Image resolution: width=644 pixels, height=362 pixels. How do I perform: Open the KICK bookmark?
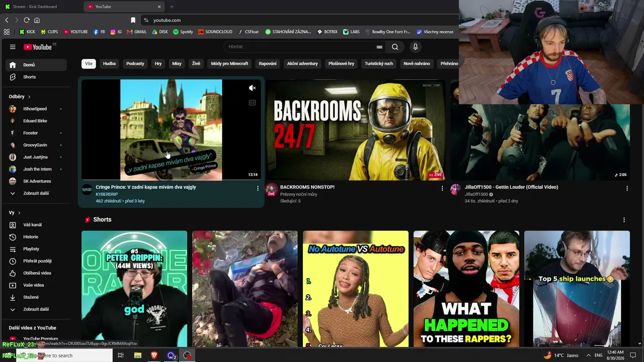(x=27, y=32)
